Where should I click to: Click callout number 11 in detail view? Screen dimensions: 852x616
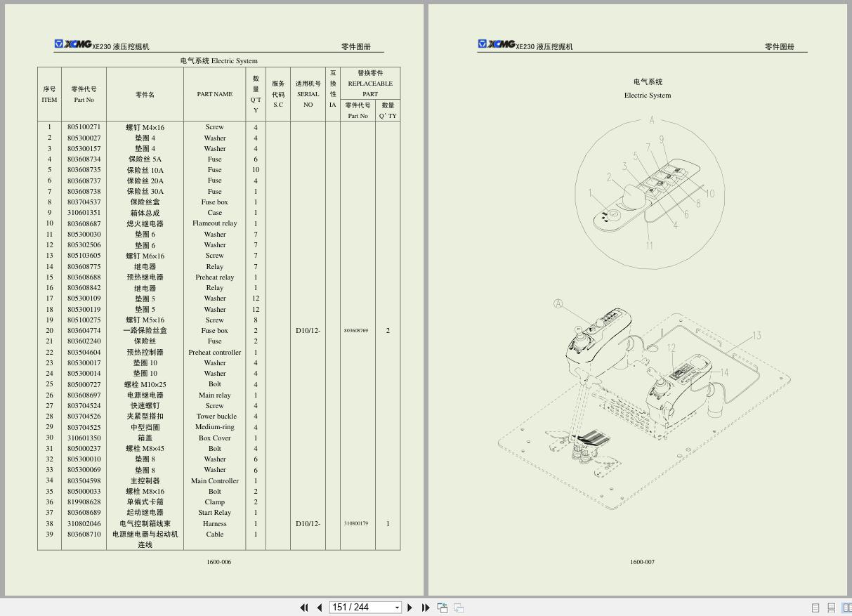click(649, 246)
